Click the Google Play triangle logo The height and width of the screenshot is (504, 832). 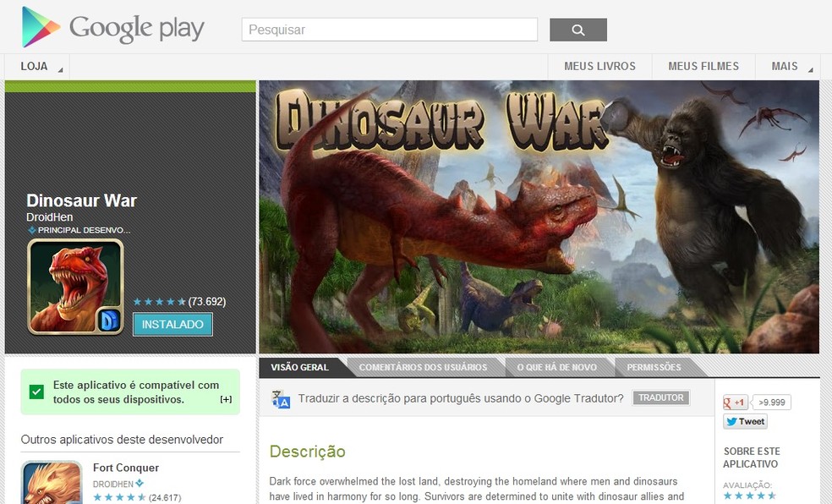point(41,26)
